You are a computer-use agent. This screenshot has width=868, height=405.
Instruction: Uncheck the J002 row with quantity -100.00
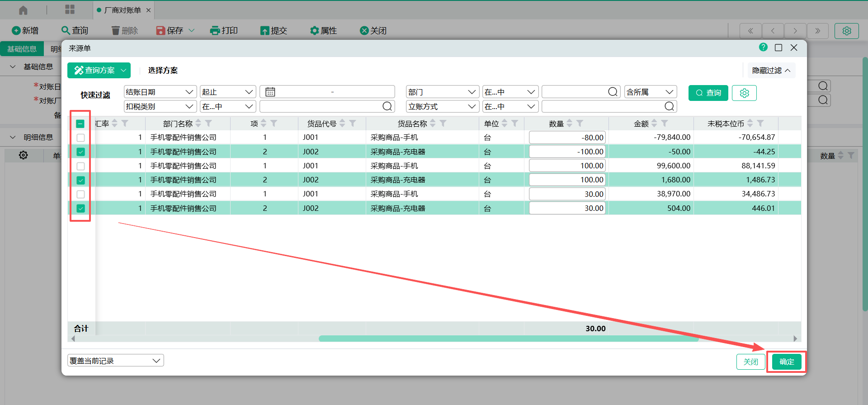click(x=80, y=152)
